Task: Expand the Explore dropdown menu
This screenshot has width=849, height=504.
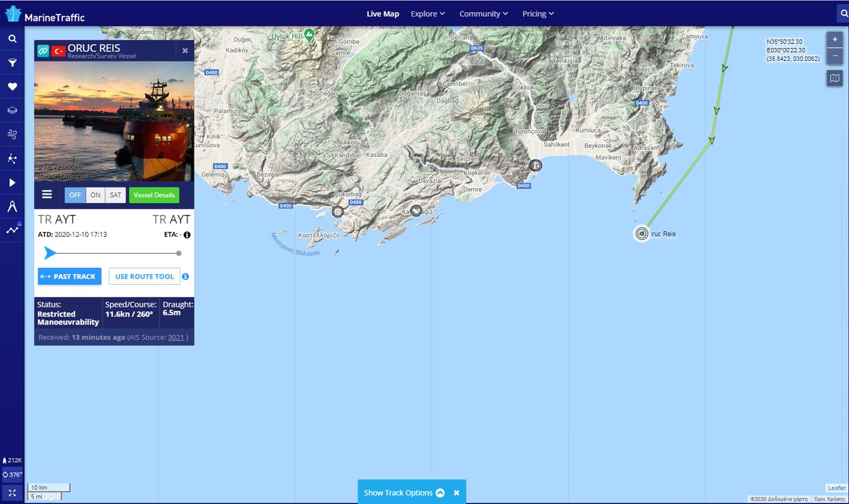Action: coord(428,13)
